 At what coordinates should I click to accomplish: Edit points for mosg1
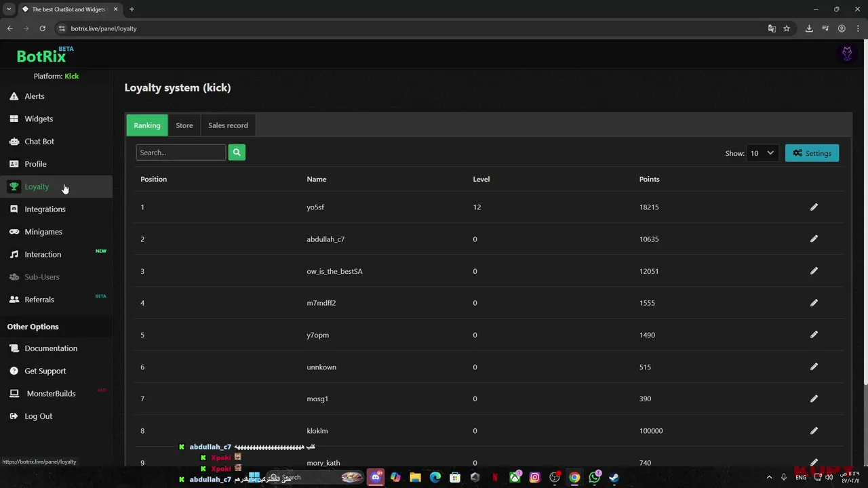[x=814, y=399]
